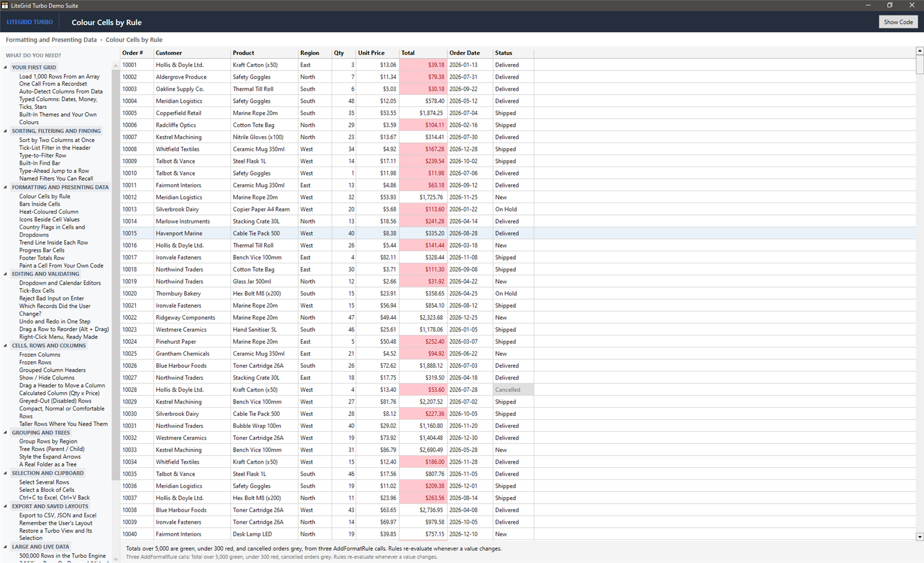
Task: Click the Customer column header
Action: pos(192,53)
